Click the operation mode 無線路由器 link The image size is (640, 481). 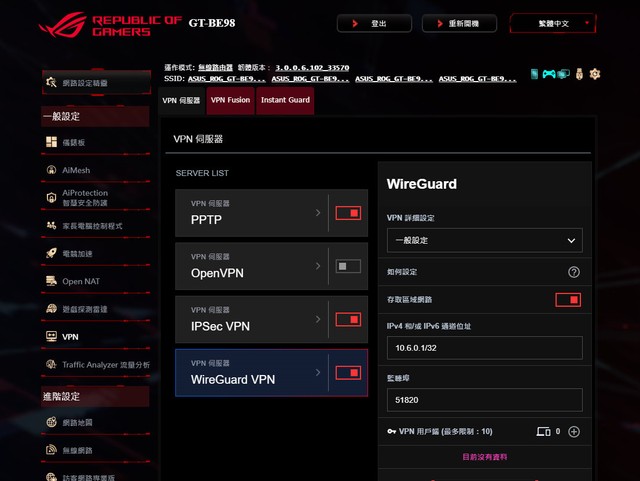215,67
